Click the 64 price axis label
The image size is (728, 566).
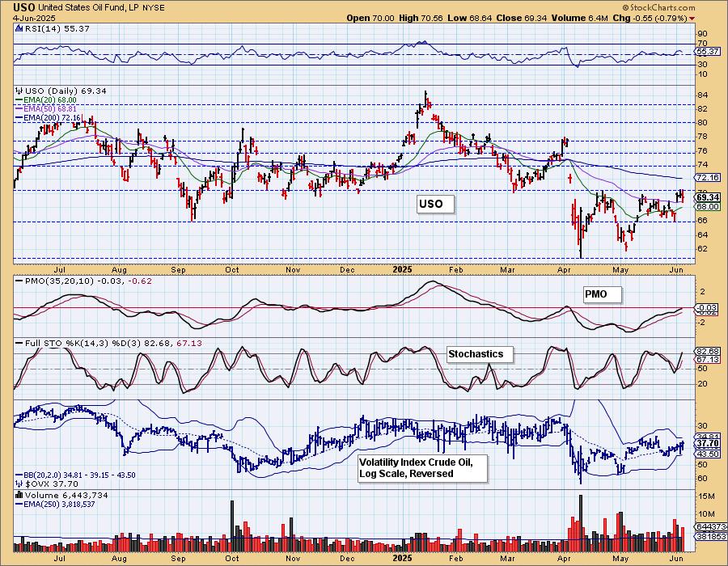(702, 234)
